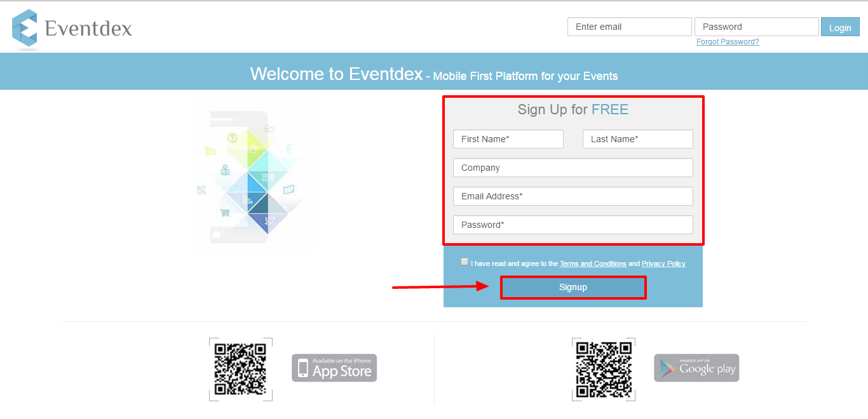Focus the Email Address signup field
Image resolution: width=868 pixels, height=419 pixels.
(573, 196)
